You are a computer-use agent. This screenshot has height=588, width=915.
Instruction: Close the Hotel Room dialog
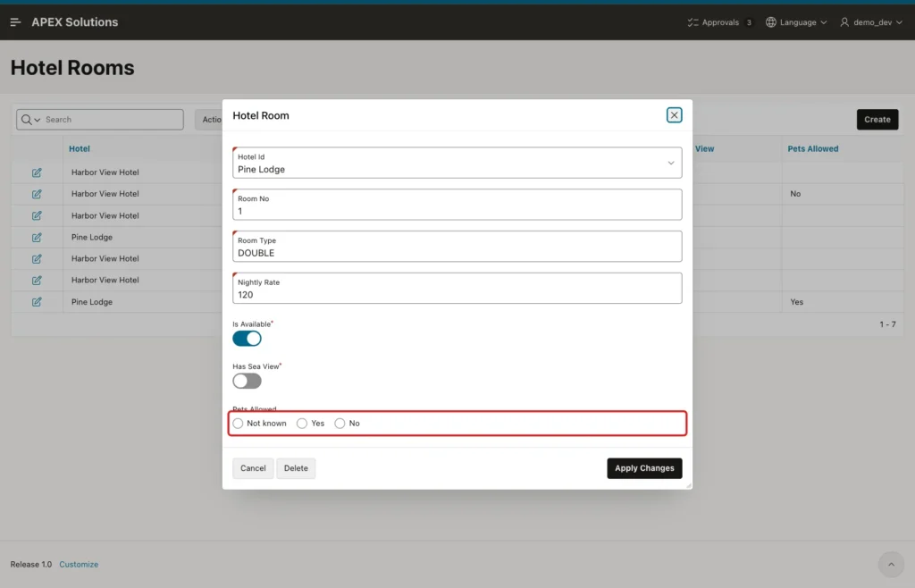click(x=674, y=115)
